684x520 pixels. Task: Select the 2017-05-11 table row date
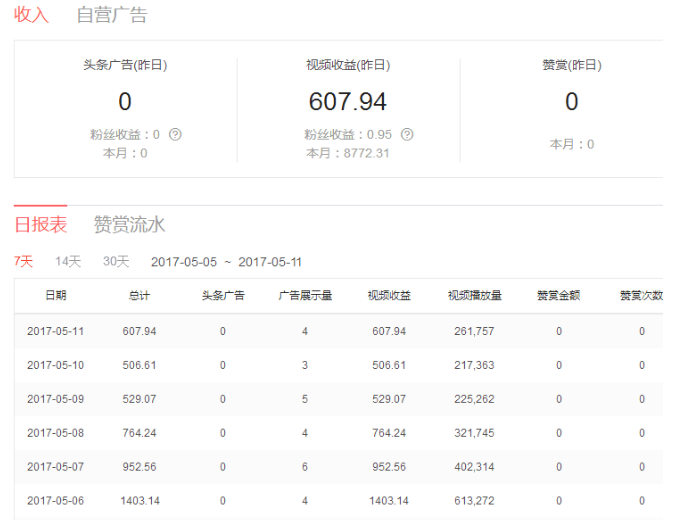56,331
